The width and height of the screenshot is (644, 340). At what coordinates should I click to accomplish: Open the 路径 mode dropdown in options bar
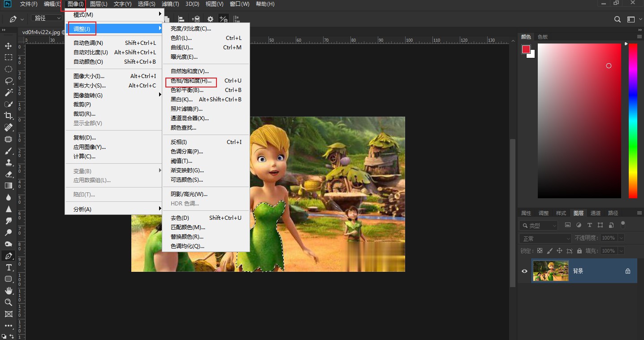(x=47, y=18)
